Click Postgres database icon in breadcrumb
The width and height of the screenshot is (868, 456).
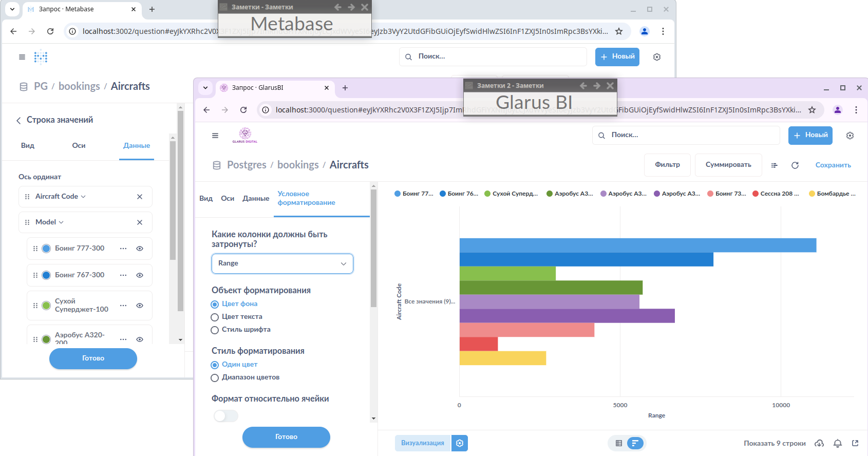tap(217, 165)
